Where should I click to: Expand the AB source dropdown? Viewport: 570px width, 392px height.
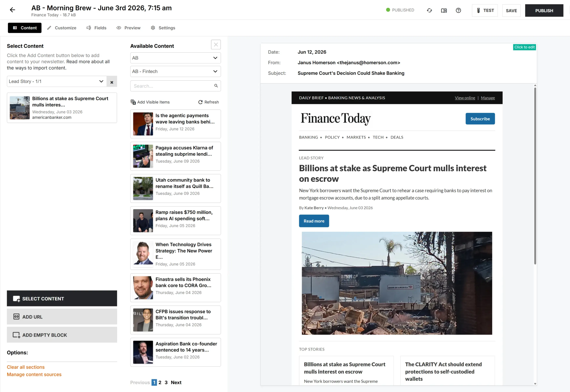tap(175, 58)
